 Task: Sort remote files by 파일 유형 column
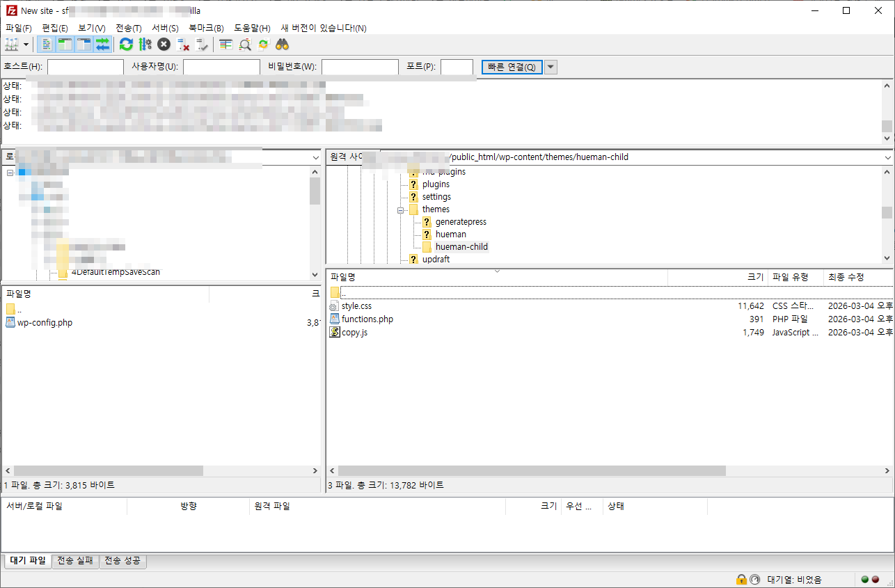click(795, 277)
